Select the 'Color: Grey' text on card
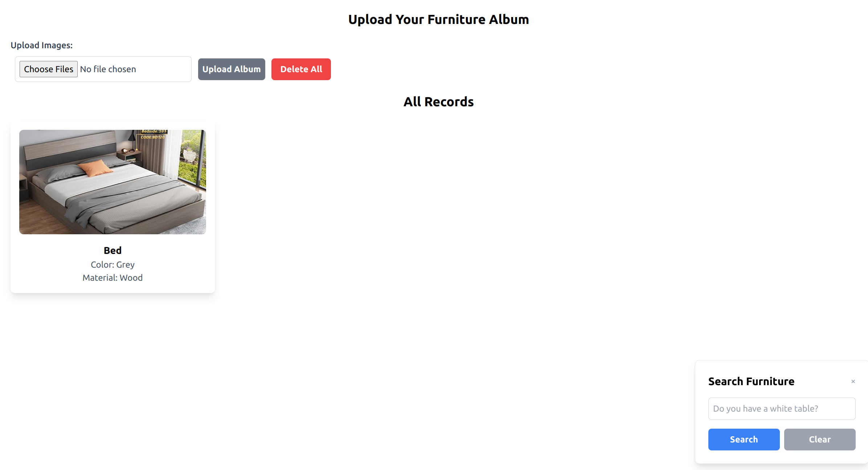The width and height of the screenshot is (868, 470). pyautogui.click(x=112, y=265)
